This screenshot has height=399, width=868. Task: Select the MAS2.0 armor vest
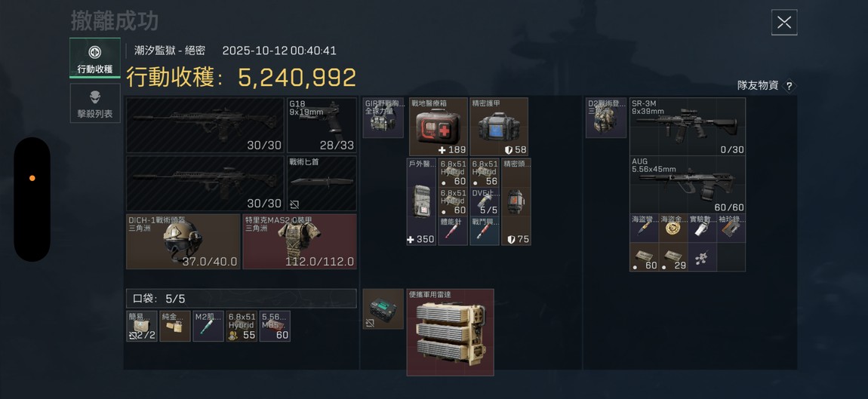[300, 241]
